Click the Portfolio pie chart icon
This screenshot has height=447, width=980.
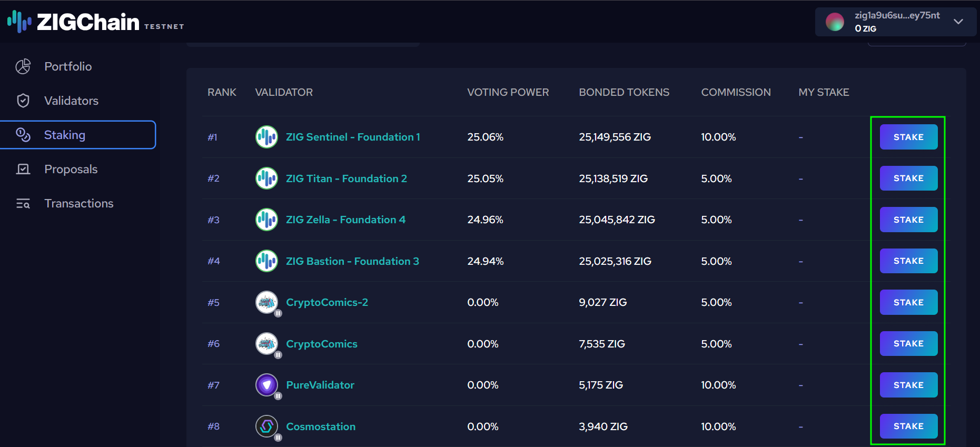[x=23, y=66]
